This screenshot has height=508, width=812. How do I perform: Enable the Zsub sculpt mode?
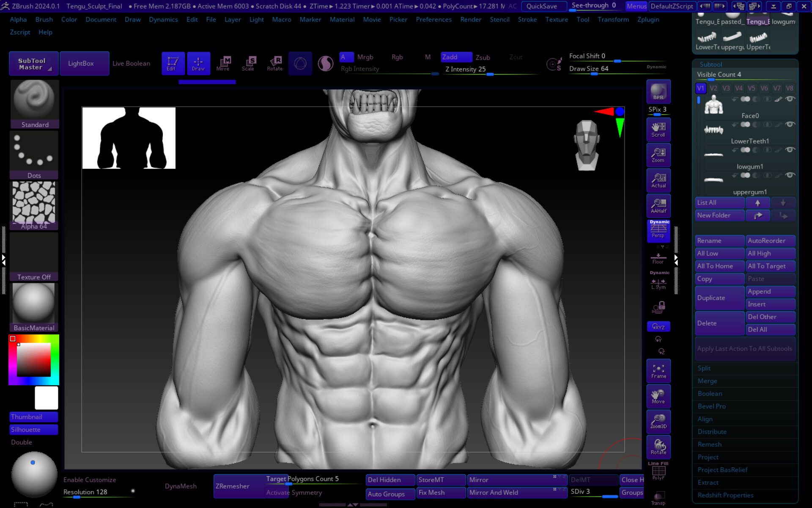click(483, 57)
